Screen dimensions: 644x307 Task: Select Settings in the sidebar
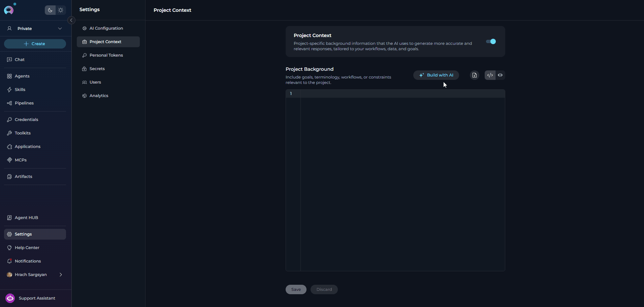(x=35, y=234)
